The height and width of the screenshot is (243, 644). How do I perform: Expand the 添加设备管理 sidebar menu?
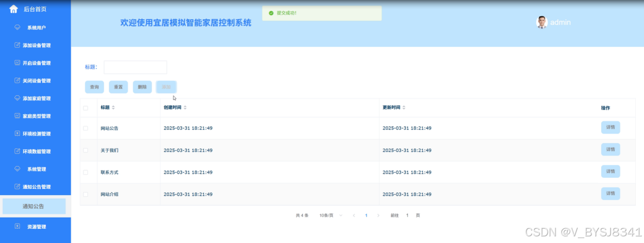(x=36, y=45)
